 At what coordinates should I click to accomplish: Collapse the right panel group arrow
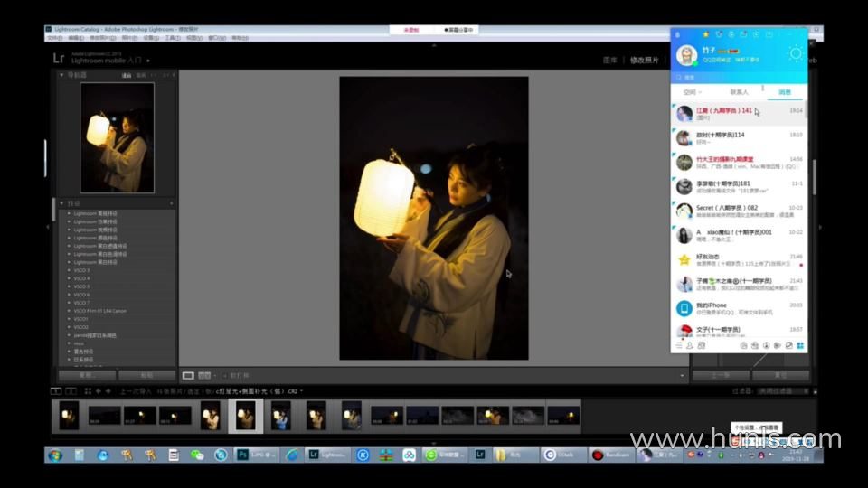(820, 227)
